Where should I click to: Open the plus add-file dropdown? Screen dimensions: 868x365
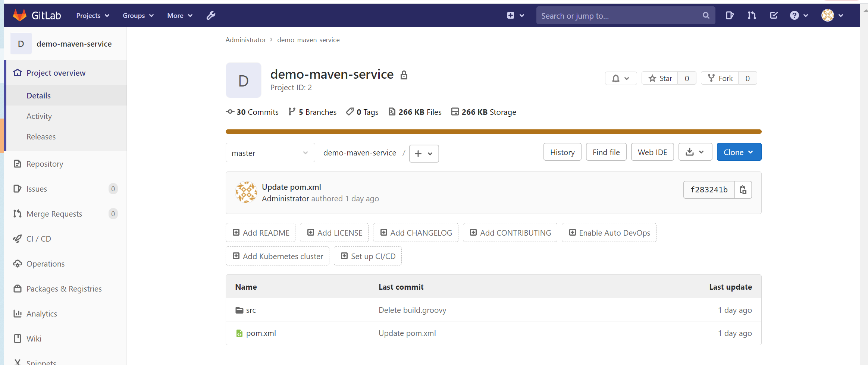424,154
